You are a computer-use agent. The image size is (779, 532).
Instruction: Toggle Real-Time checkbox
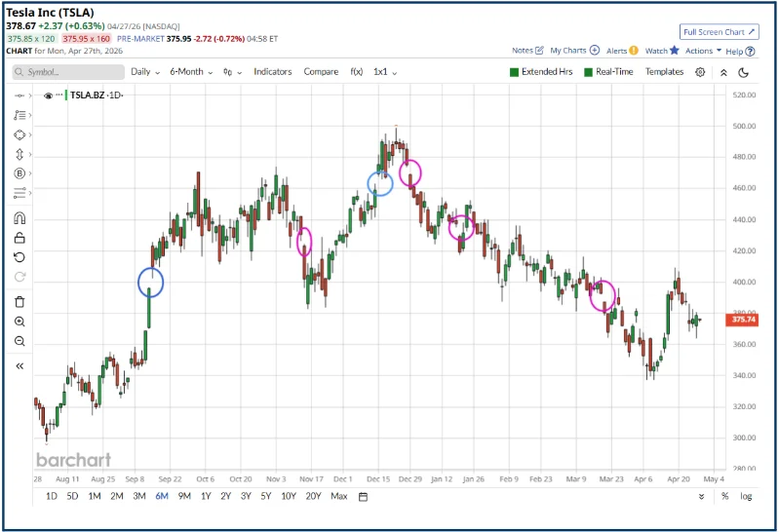(x=588, y=72)
